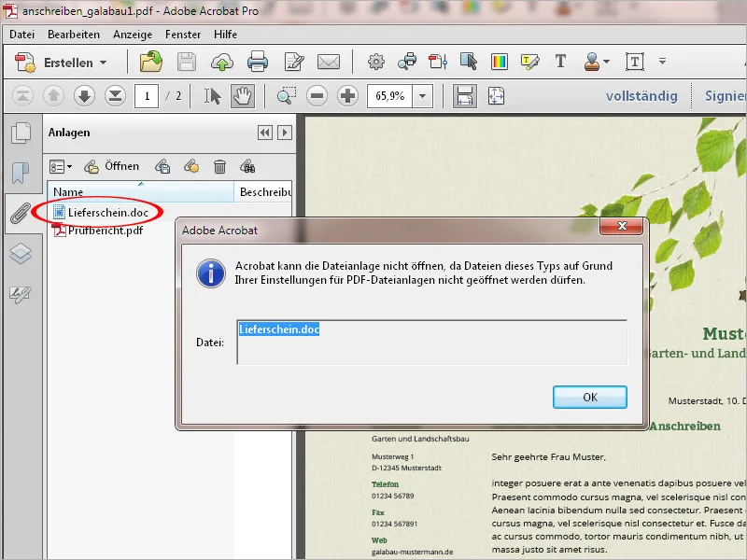Screen dimensions: 747x560
Task: Go to last page button
Action: pos(115,96)
